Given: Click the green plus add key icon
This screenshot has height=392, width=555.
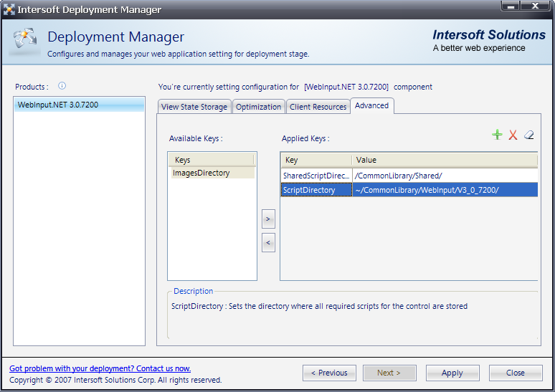Looking at the screenshot, I should (497, 135).
